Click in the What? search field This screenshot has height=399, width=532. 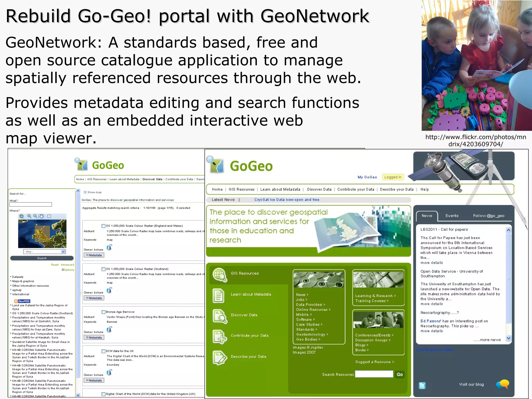31,204
